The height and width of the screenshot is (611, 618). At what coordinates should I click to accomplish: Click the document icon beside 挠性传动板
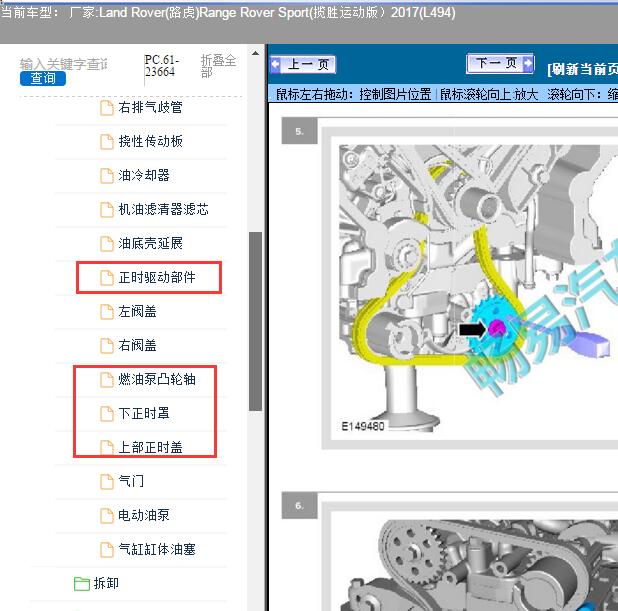tap(107, 142)
